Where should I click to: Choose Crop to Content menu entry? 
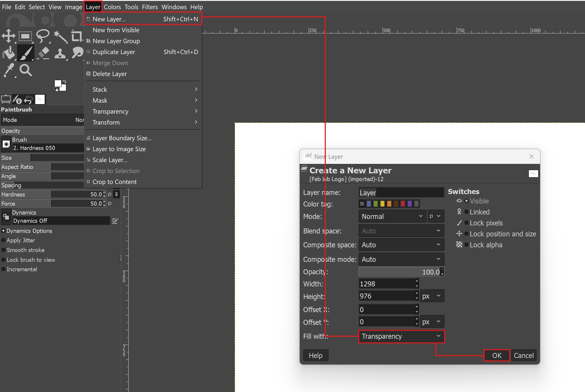click(x=143, y=182)
